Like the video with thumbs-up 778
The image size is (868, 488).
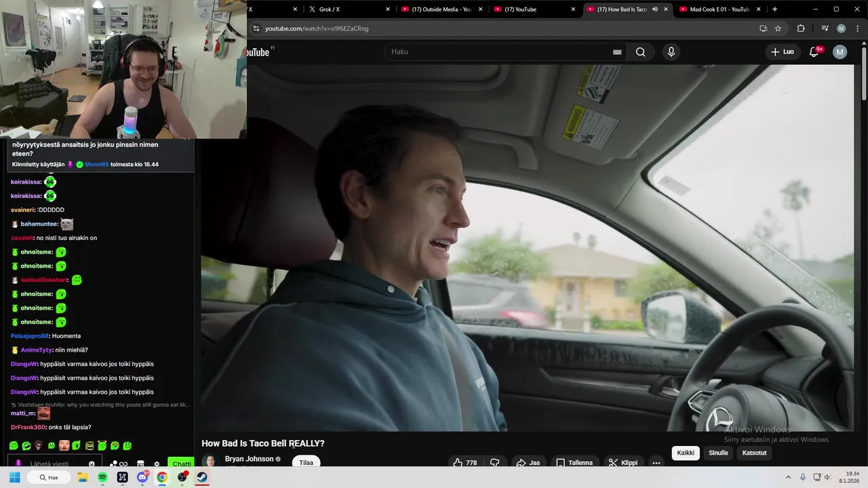pyautogui.click(x=465, y=462)
